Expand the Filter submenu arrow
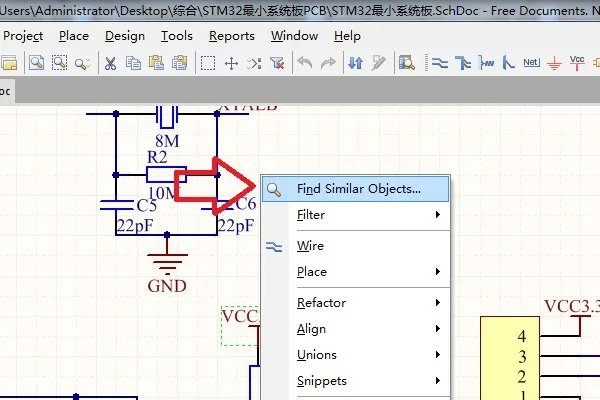 coord(438,215)
